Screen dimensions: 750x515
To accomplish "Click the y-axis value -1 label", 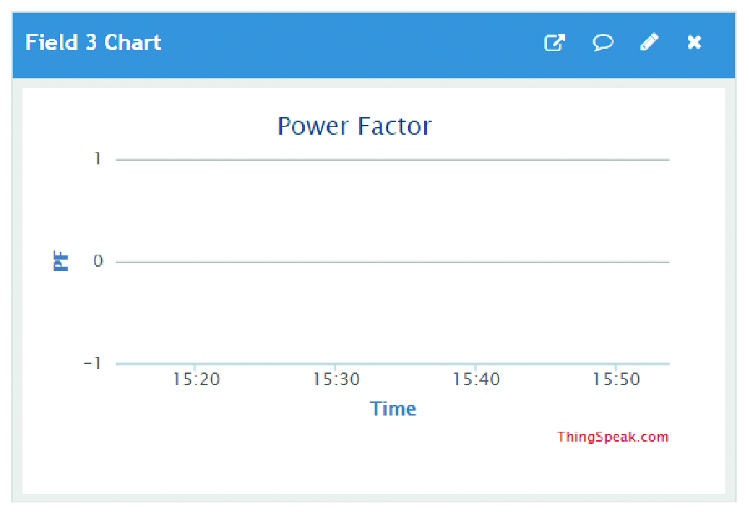I will coord(93,363).
